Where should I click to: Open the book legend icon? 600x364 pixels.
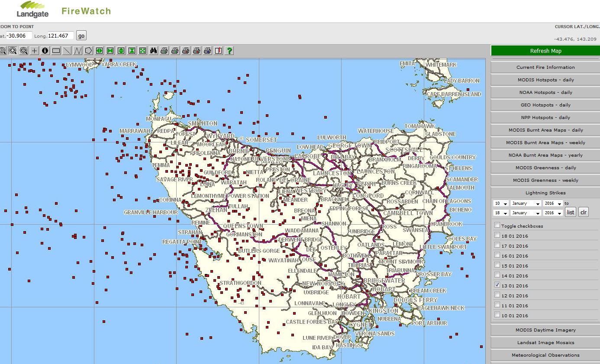click(218, 51)
